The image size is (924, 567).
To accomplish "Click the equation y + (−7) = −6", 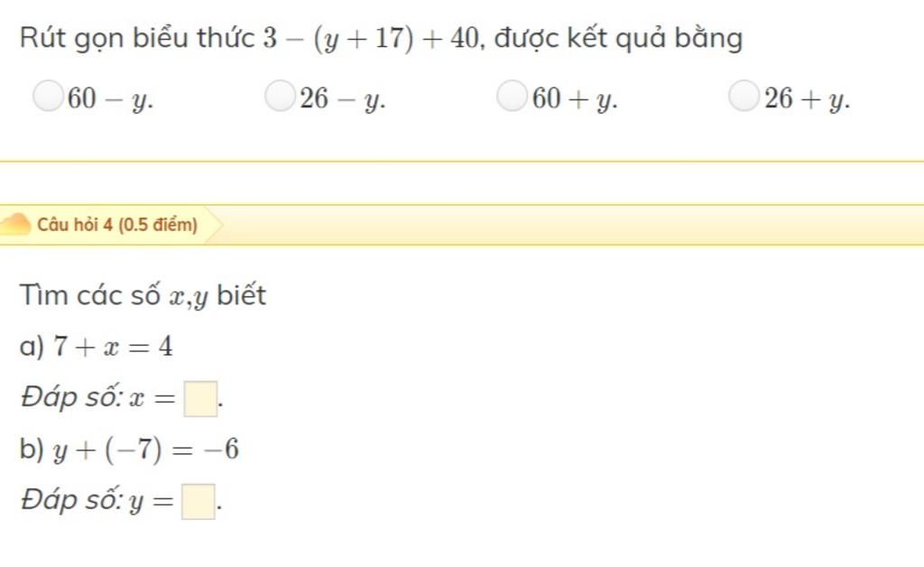I will pyautogui.click(x=146, y=450).
